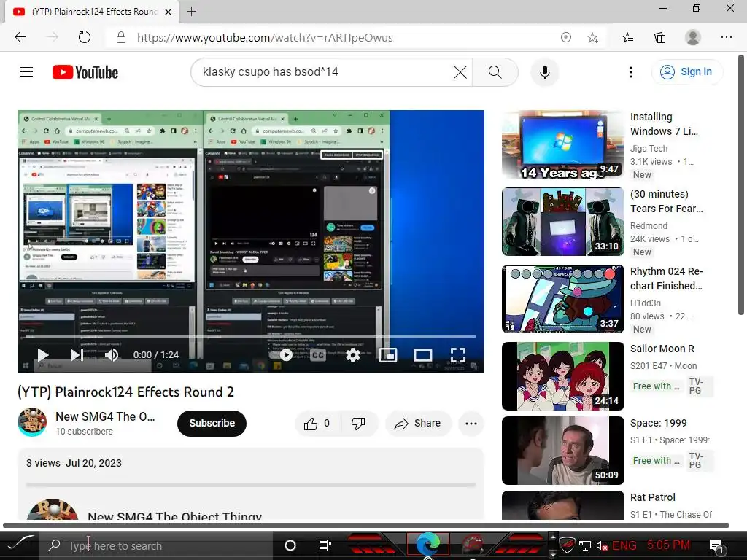Open the channel avatar below the video
747x560 pixels.
[32, 422]
